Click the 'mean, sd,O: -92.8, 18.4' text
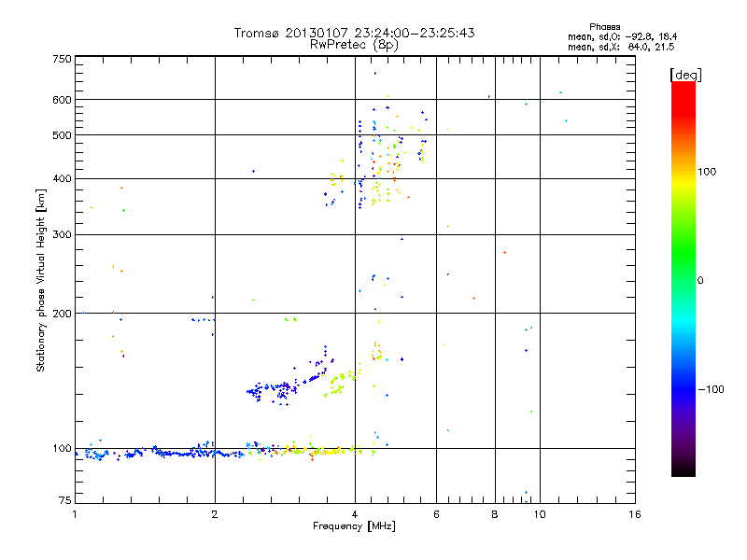747x560 pixels. pos(622,36)
